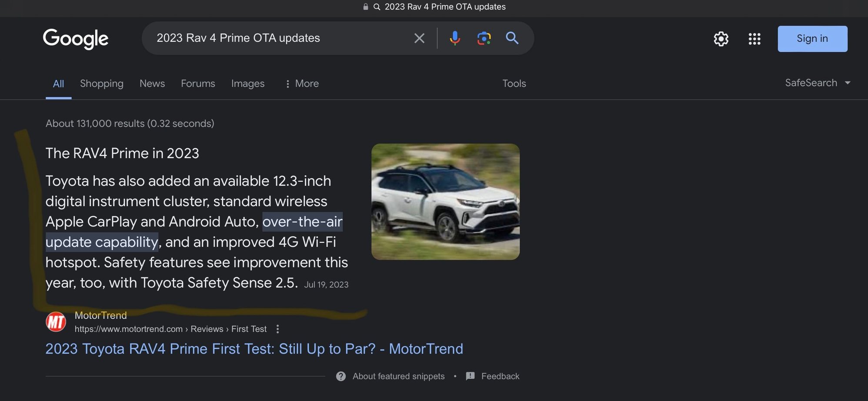Click the Sign in button
868x401 pixels.
point(812,39)
